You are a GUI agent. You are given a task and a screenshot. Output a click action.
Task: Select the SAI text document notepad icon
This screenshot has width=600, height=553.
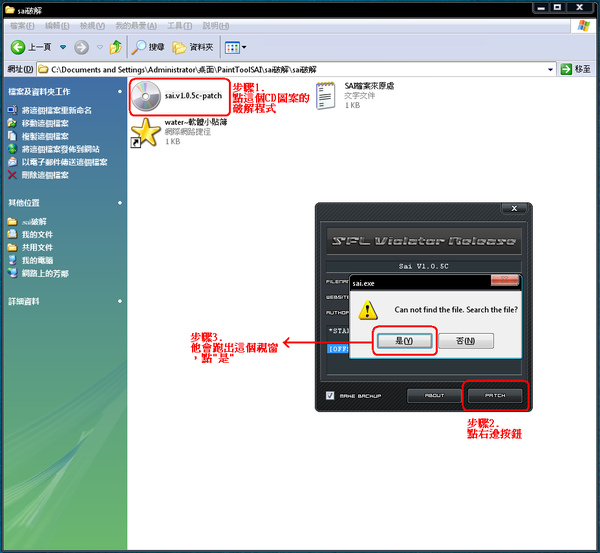click(x=325, y=96)
